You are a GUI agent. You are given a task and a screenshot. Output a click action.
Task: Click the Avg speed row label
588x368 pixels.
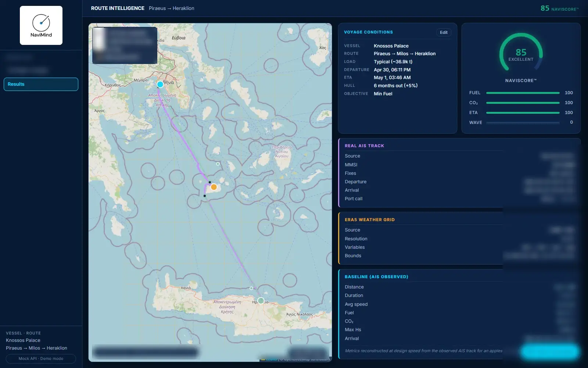356,304
